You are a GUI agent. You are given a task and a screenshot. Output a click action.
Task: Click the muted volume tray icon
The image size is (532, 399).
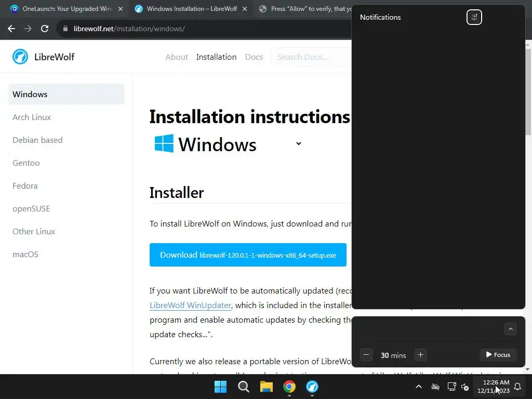[x=465, y=387]
